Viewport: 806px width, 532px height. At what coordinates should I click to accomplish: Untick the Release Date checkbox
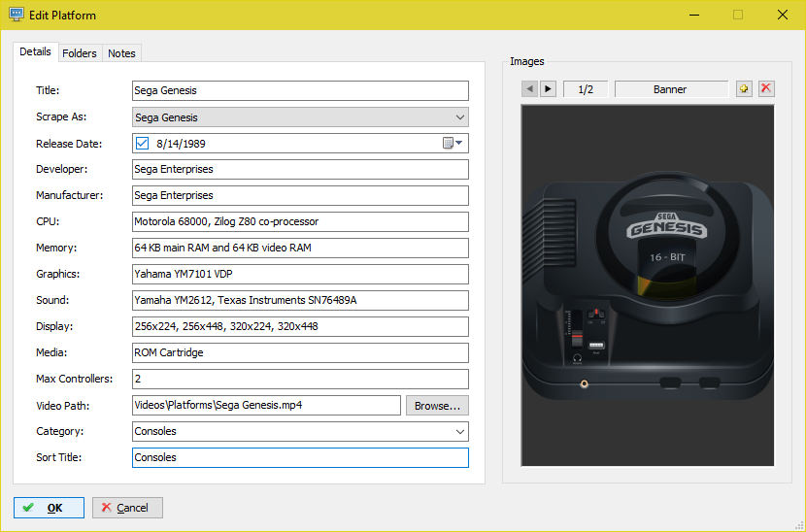[142, 144]
